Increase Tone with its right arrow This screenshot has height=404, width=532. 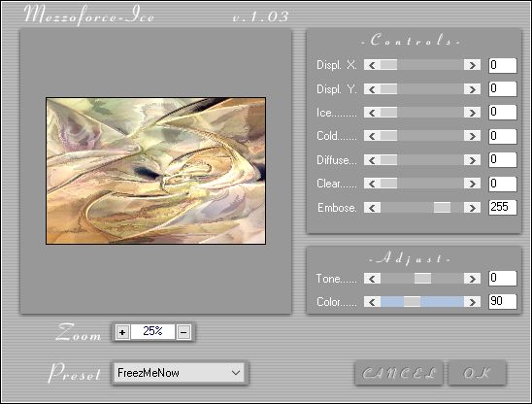tap(472, 279)
